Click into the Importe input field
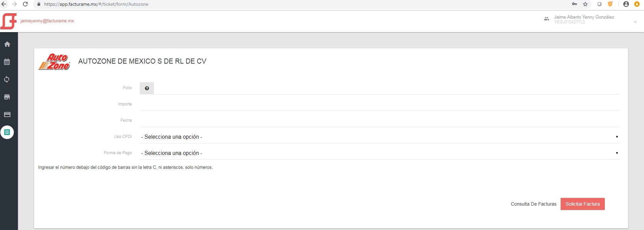The image size is (644, 230). click(380, 104)
